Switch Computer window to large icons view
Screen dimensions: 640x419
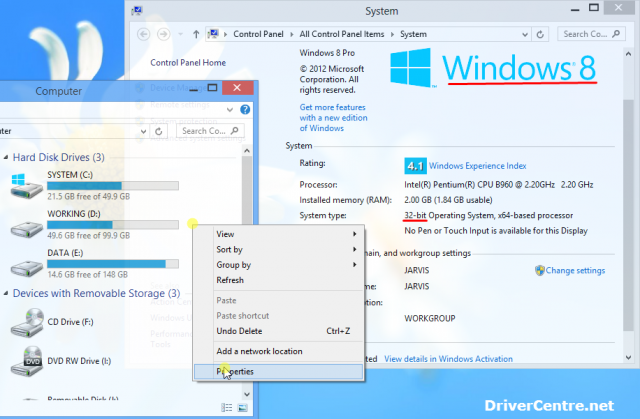pos(242,408)
